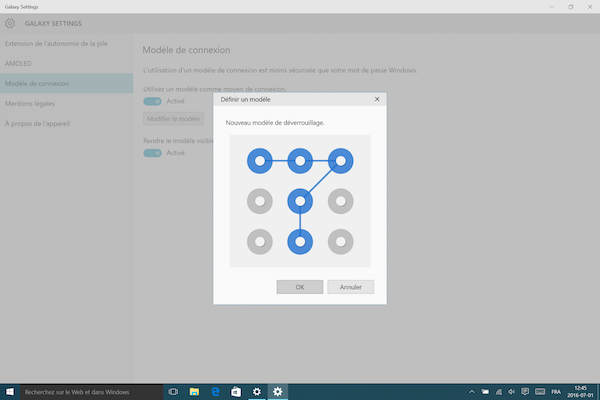Viewport: 600px width, 400px height.
Task: Open the network tray icon
Action: [x=499, y=392]
